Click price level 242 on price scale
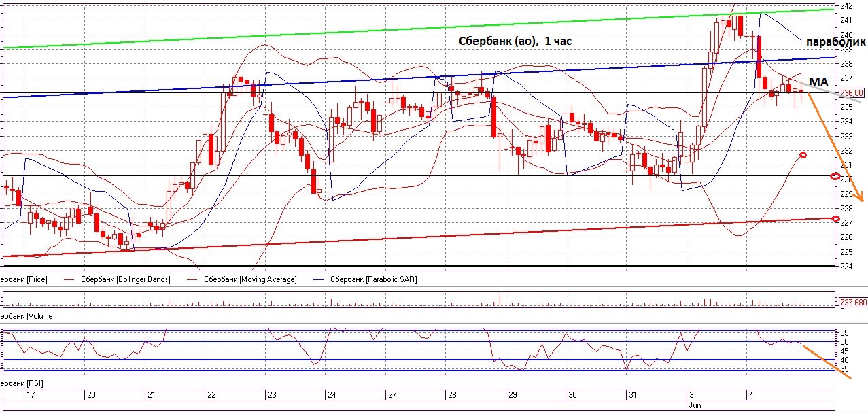This screenshot has height=412, width=868. [x=847, y=5]
